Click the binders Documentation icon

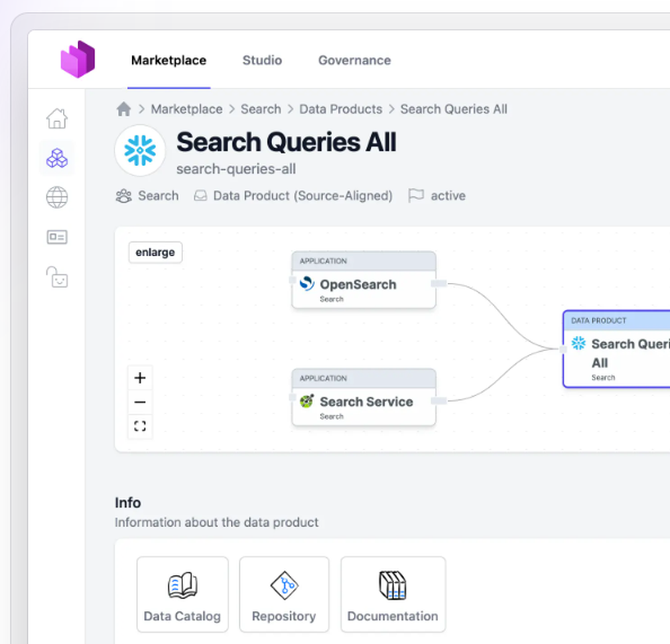pos(393,586)
